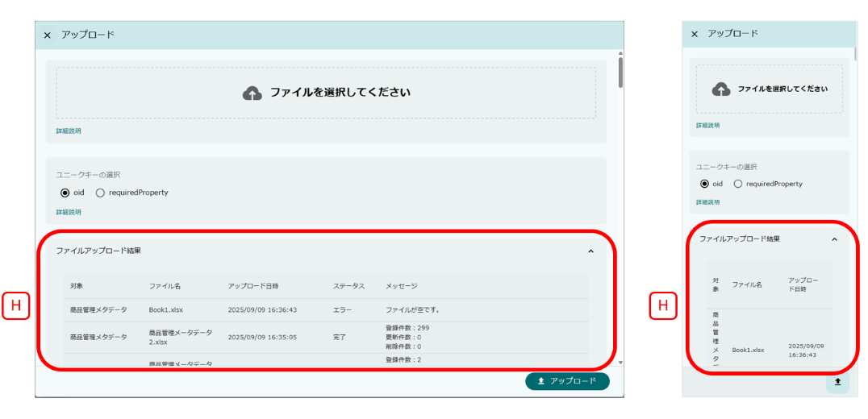This screenshot has height=419, width=868.
Task: Select the oid radio button in wide dialog
Action: (65, 193)
